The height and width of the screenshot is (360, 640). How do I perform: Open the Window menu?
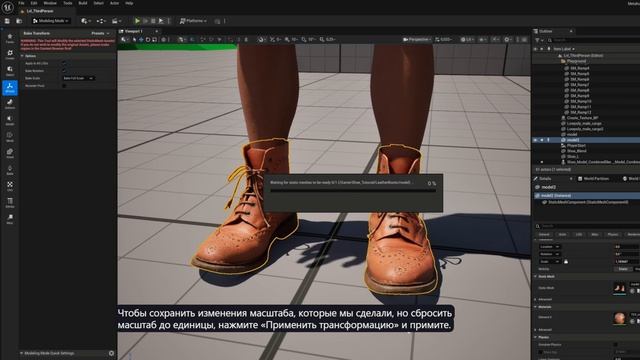[50, 3]
